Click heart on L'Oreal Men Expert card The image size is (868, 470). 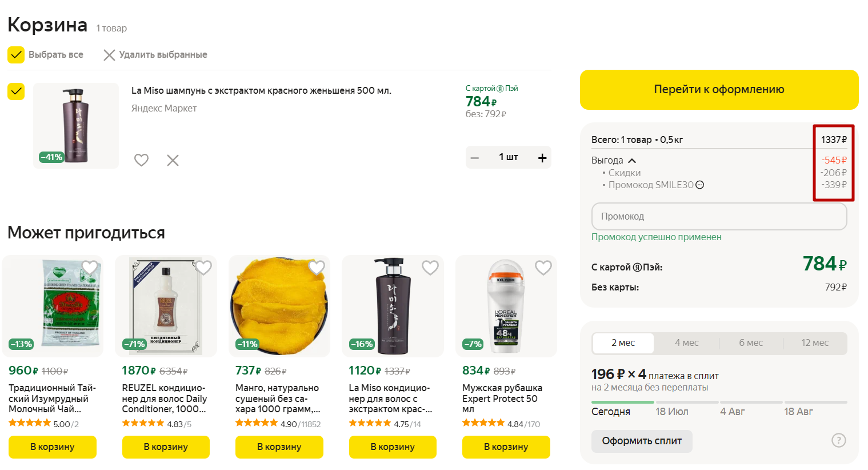point(543,267)
